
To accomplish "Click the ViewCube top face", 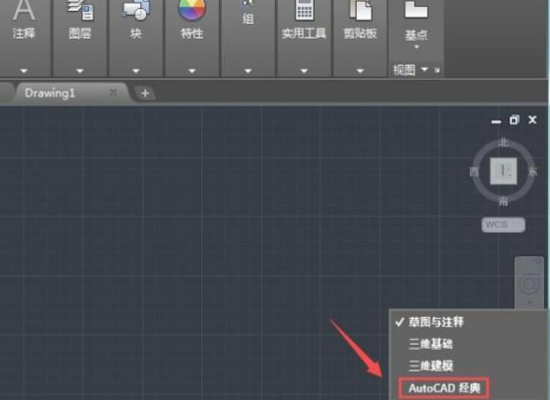I will (x=503, y=171).
